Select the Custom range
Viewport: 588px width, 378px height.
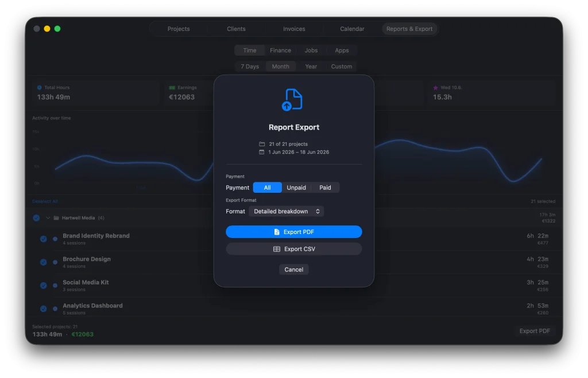click(342, 67)
